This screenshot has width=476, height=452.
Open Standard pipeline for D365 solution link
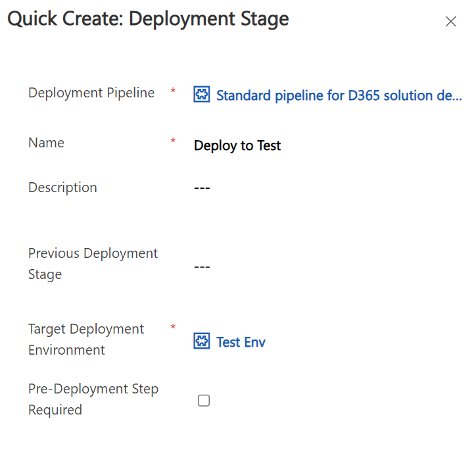click(339, 95)
